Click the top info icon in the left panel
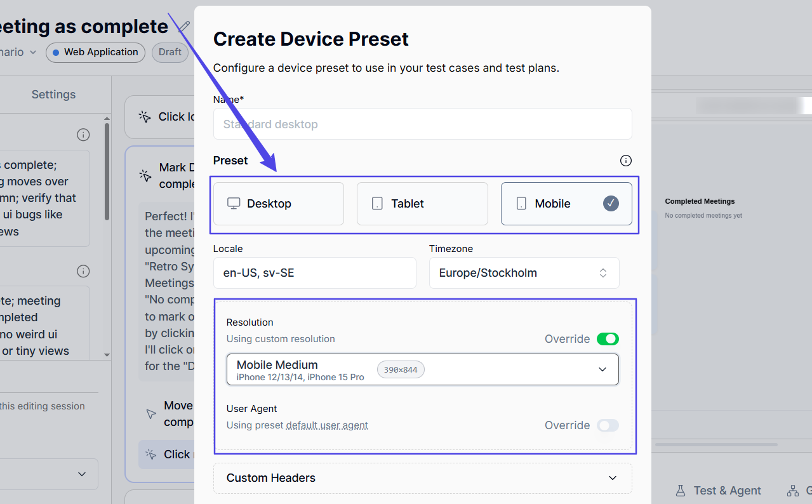Screen dimensions: 812x504 coord(83,135)
